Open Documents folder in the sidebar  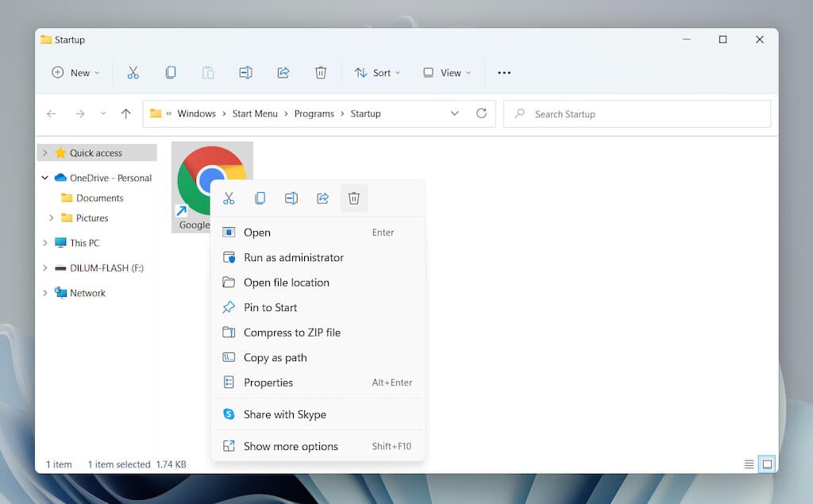coord(99,198)
